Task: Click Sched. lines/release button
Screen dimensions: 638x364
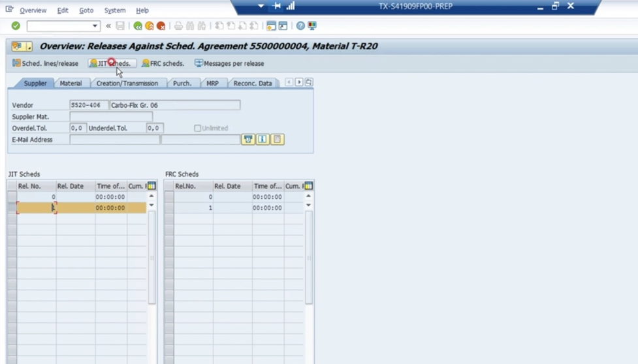Action: pos(45,63)
